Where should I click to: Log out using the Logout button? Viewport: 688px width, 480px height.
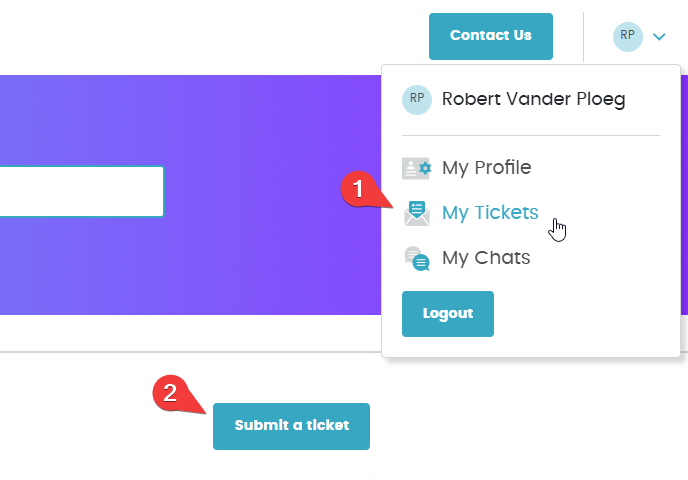click(448, 314)
